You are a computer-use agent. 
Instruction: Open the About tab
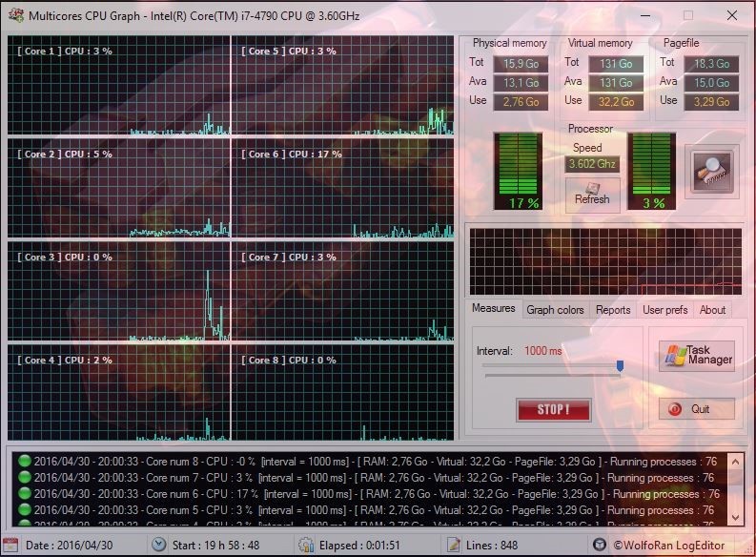712,310
